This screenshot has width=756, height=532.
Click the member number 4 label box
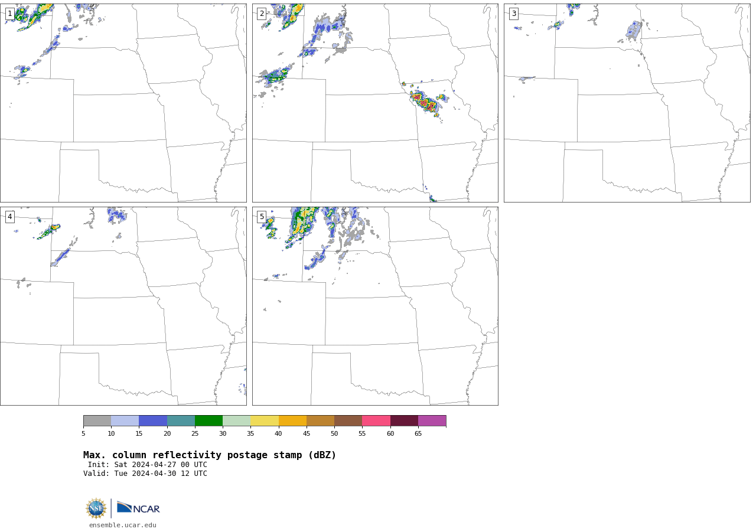point(9,217)
